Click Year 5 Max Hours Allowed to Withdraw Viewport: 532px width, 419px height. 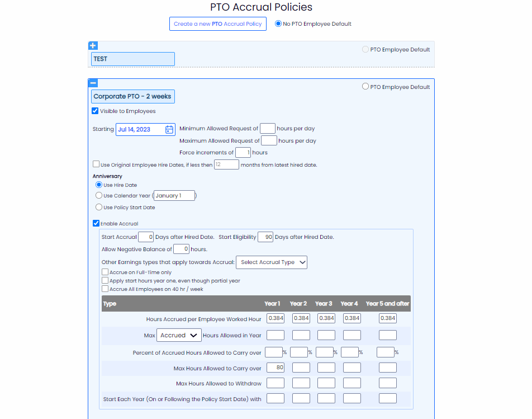pyautogui.click(x=387, y=383)
